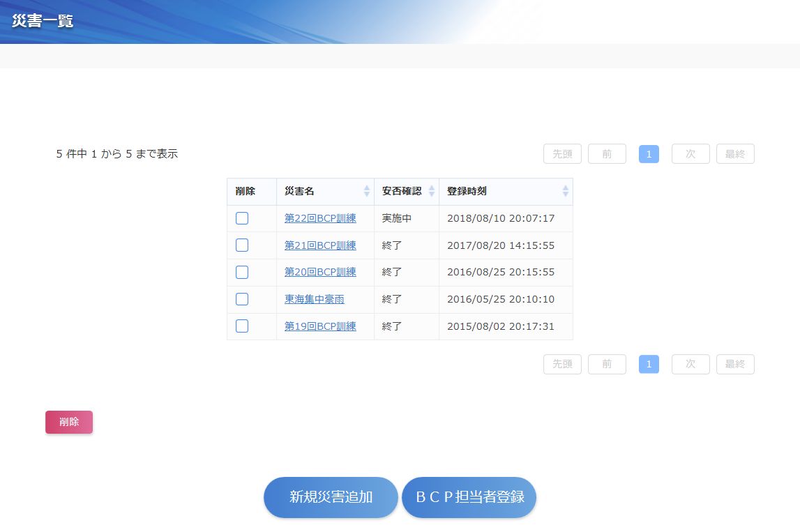Go to page 1 in top pagination
The height and width of the screenshot is (532, 800).
pos(649,154)
